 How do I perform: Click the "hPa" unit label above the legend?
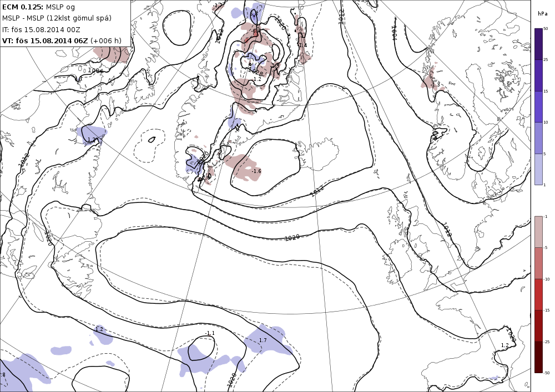[542, 14]
